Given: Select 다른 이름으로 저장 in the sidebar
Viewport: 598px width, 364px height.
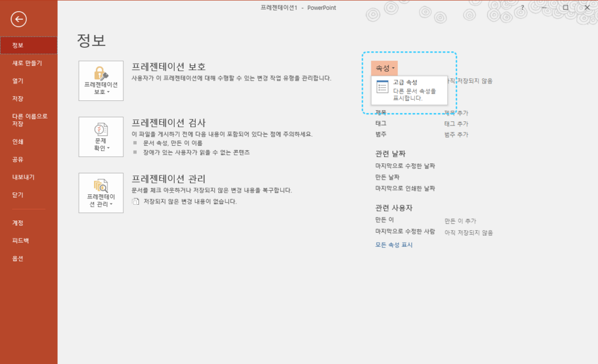Looking at the screenshot, I should point(30,120).
